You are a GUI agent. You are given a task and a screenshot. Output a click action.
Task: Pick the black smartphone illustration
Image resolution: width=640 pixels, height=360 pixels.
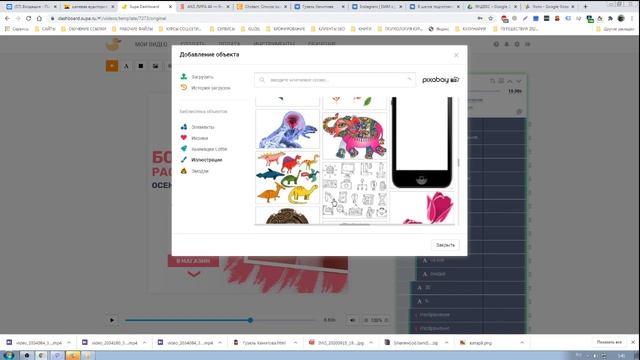click(x=422, y=142)
